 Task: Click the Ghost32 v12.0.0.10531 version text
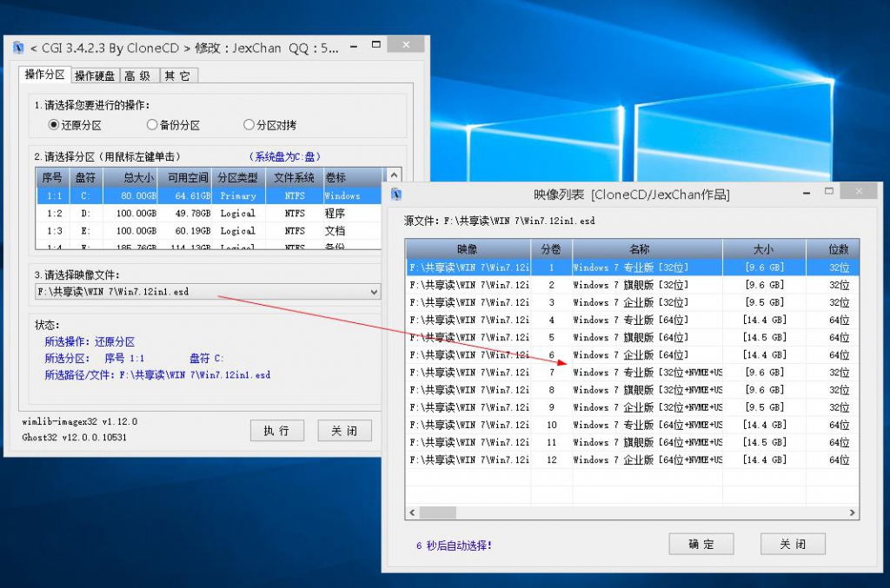pyautogui.click(x=75, y=437)
